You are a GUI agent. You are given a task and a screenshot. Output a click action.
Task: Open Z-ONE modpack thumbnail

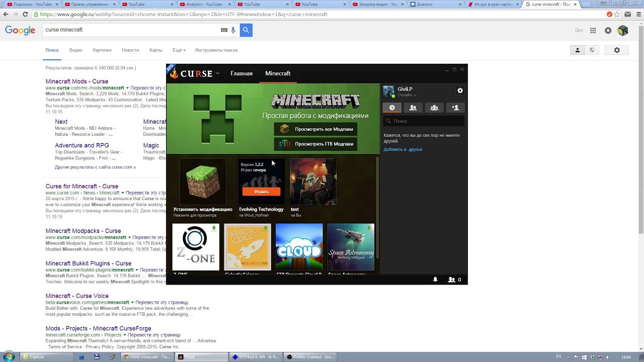tap(196, 247)
